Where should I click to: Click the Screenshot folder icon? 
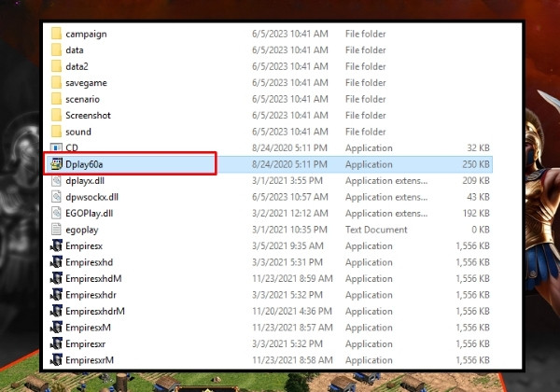(x=56, y=116)
